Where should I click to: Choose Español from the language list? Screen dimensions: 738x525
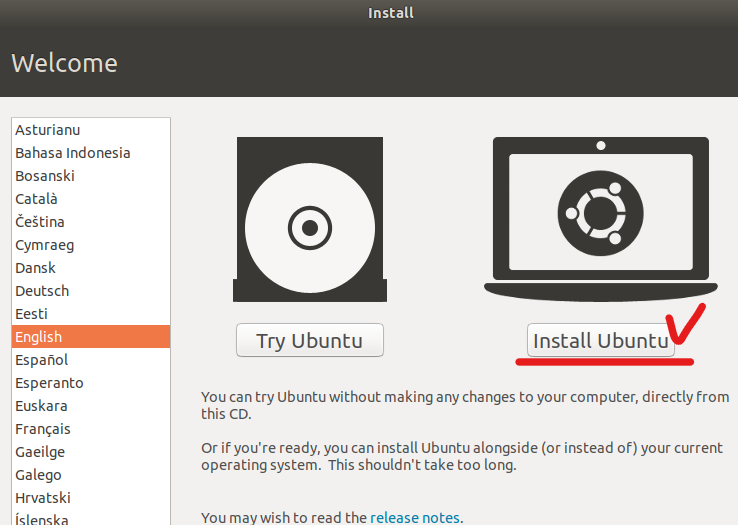[x=91, y=360]
